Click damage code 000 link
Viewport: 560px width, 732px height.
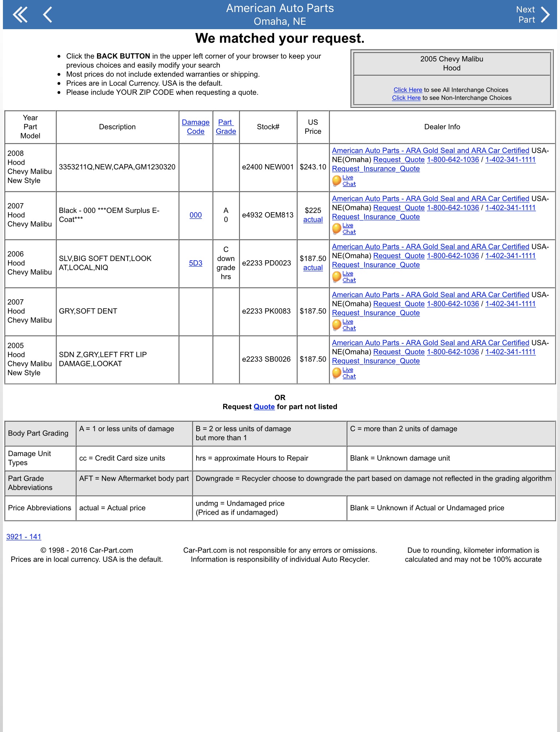click(x=195, y=215)
